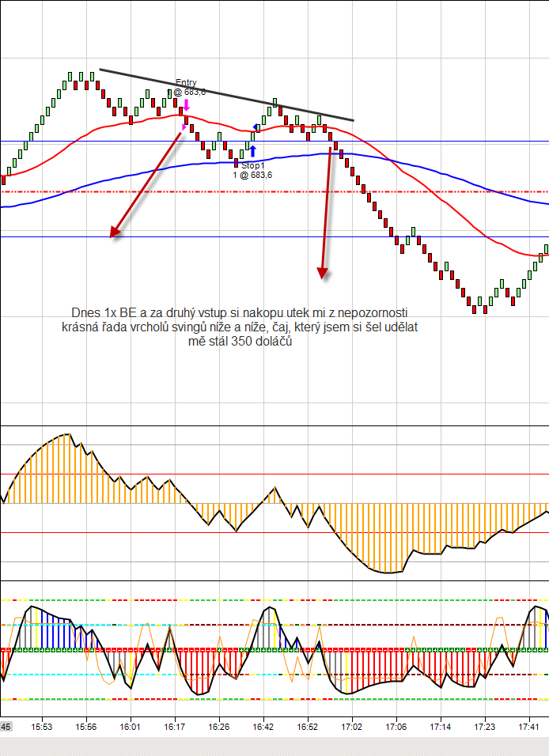Click the annotation line starting 'Dnes 1x BE'

[240, 312]
